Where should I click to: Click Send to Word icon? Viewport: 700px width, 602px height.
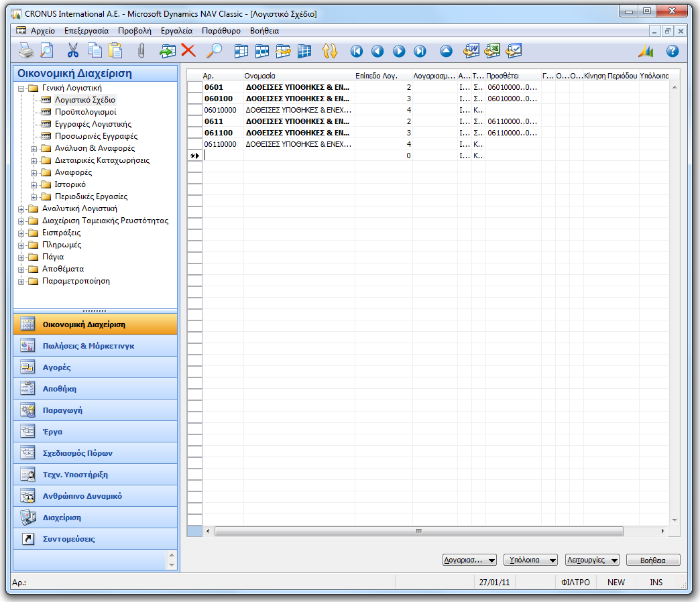point(471,51)
